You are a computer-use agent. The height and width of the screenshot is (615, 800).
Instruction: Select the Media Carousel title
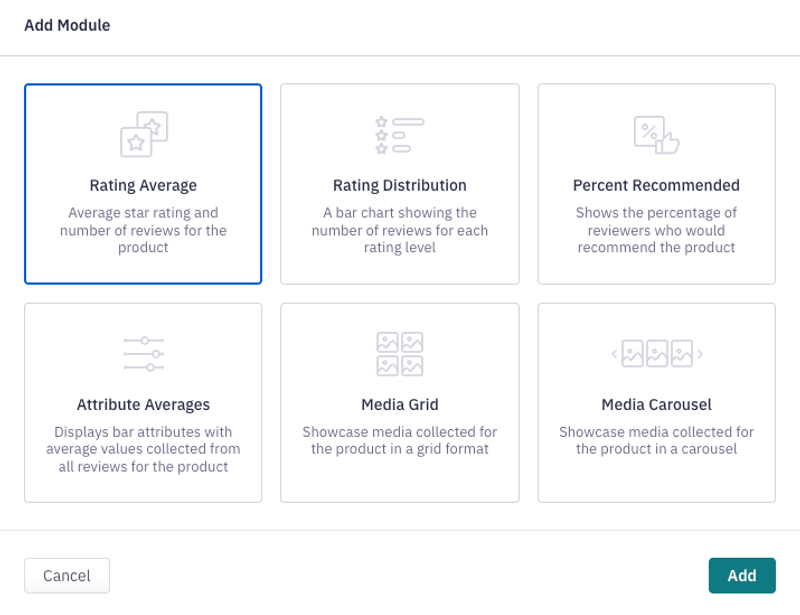pos(656,405)
